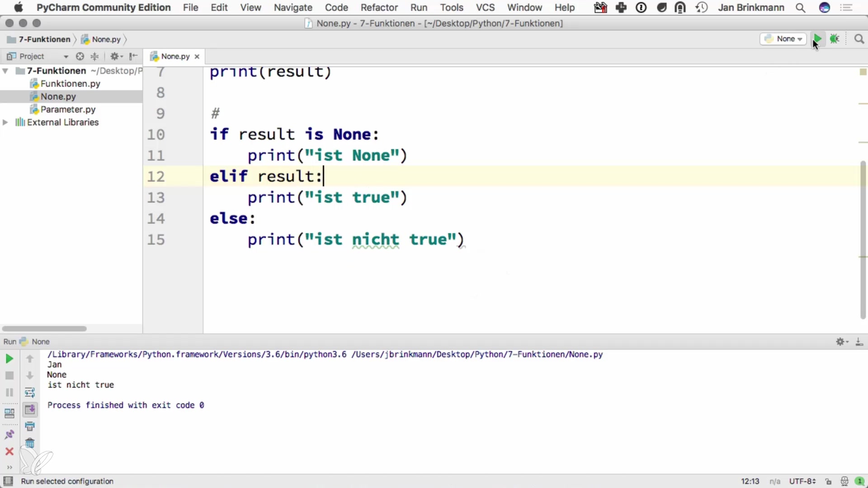Toggle soft-wrap in Run console
The height and width of the screenshot is (488, 868).
point(30,392)
